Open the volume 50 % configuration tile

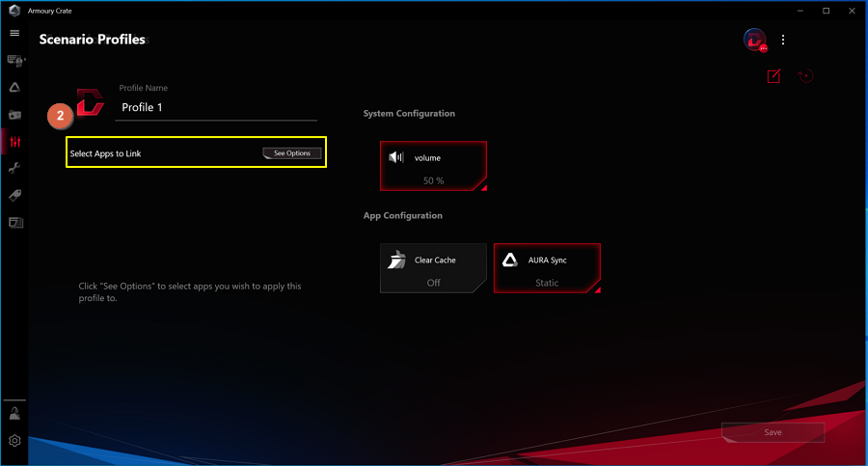433,166
